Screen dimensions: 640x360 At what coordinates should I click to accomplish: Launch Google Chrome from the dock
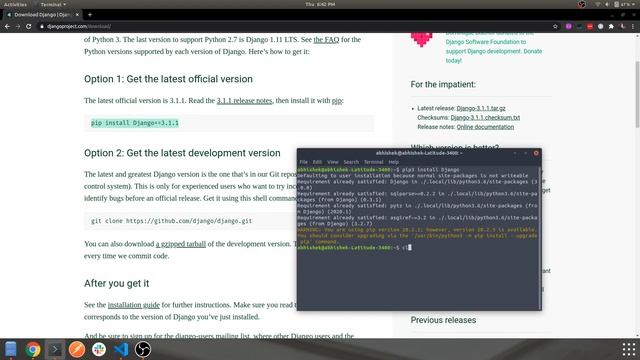[x=33, y=349]
